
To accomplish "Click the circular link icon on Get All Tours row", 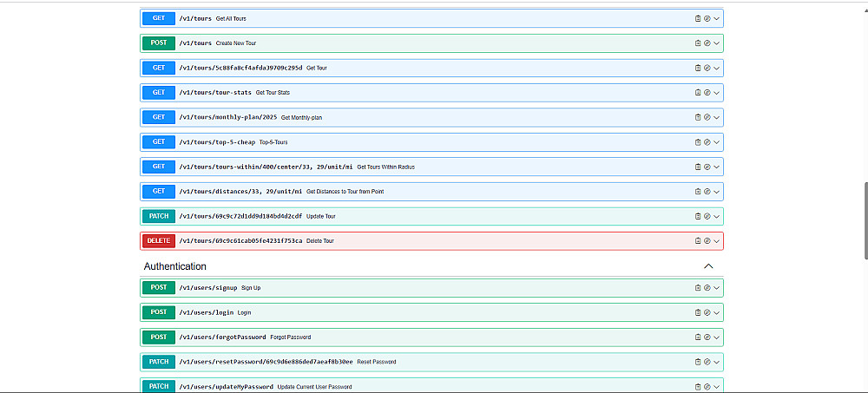I will tap(707, 18).
